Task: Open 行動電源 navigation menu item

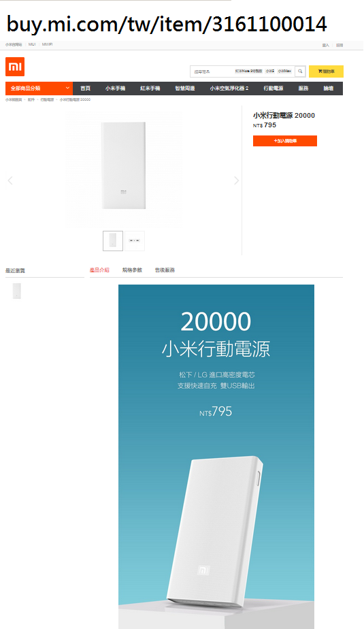Action: click(x=274, y=88)
